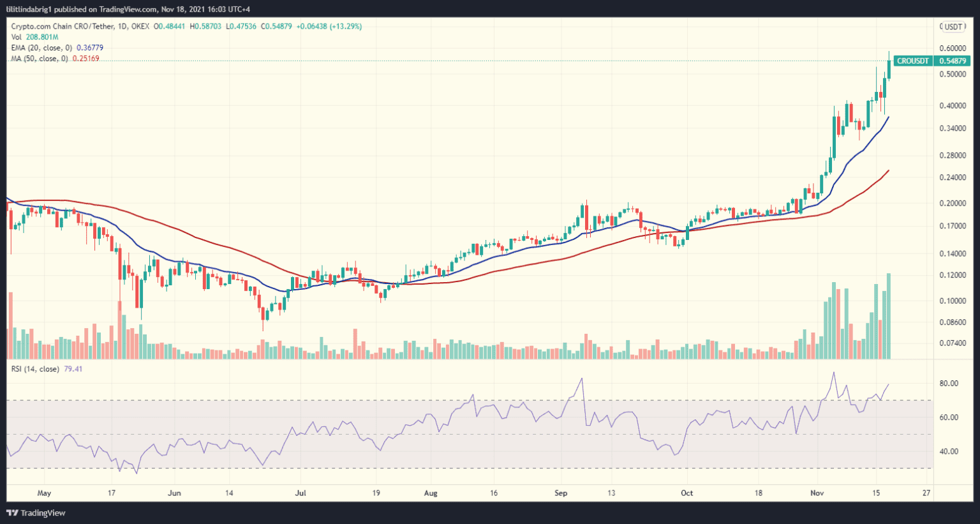
Task: Click the TradingView logo in the footer
Action: point(36,513)
